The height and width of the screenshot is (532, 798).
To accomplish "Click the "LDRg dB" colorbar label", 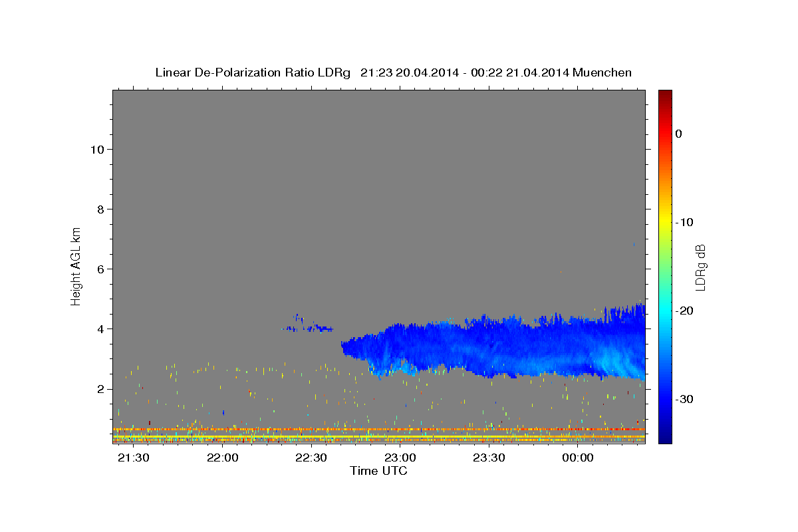I will click(700, 267).
